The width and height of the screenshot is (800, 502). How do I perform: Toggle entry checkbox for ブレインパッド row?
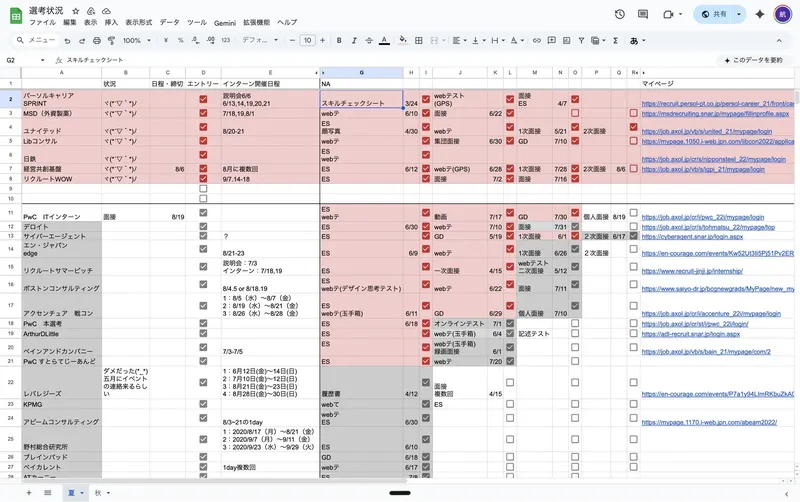[x=203, y=457]
